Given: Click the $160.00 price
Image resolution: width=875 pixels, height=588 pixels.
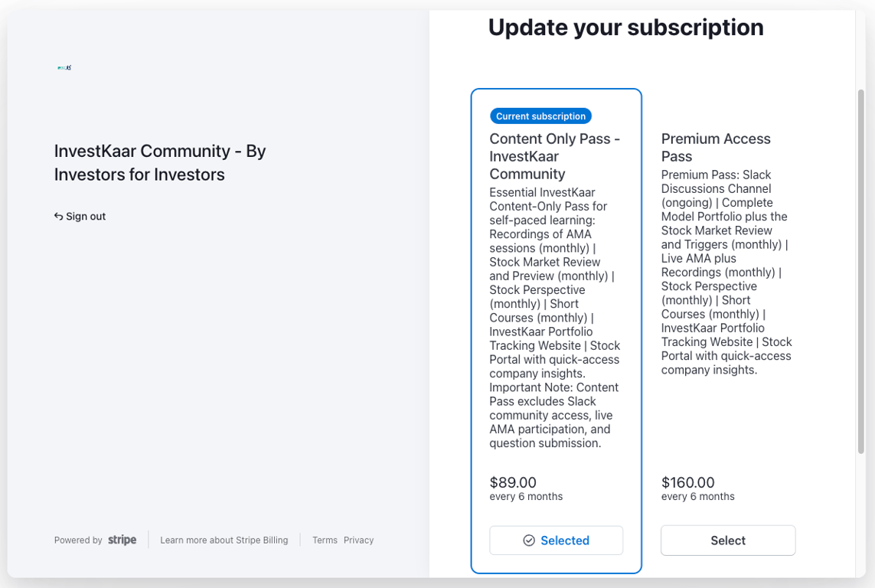Looking at the screenshot, I should coord(687,482).
